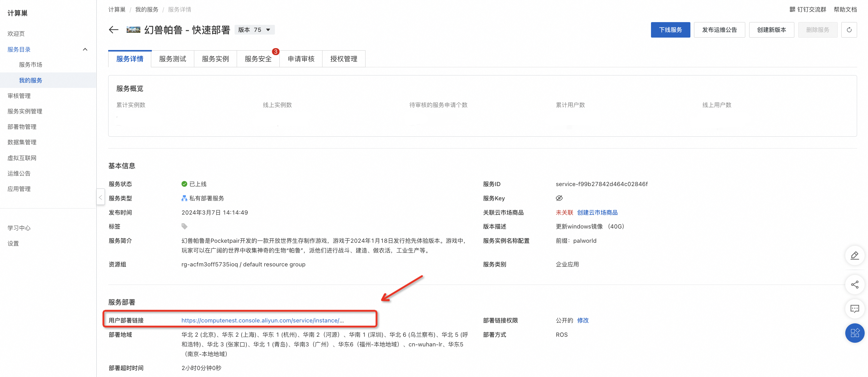This screenshot has height=377, width=868.
Task: Click 修改 next to 公开的
Action: (x=583, y=320)
